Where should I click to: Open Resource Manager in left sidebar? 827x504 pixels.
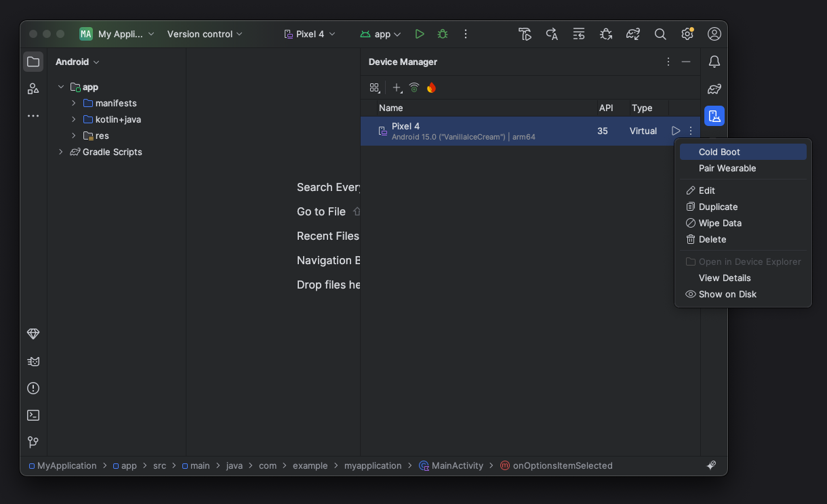point(33,89)
